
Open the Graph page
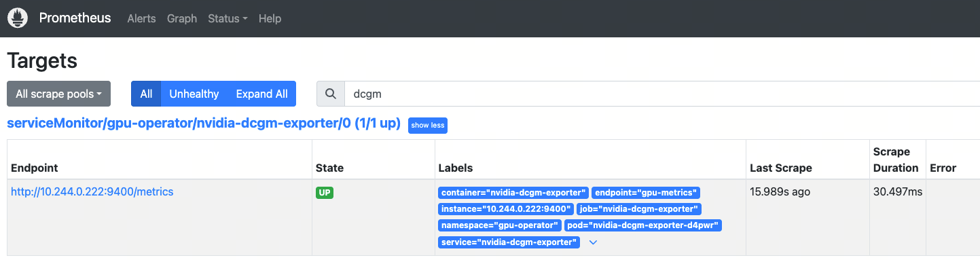(182, 18)
